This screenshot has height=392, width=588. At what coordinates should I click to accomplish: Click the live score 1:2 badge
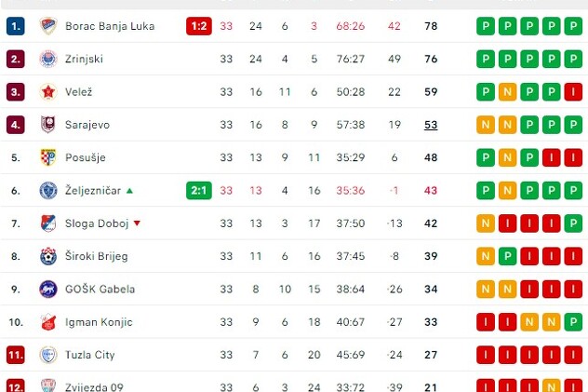(199, 26)
